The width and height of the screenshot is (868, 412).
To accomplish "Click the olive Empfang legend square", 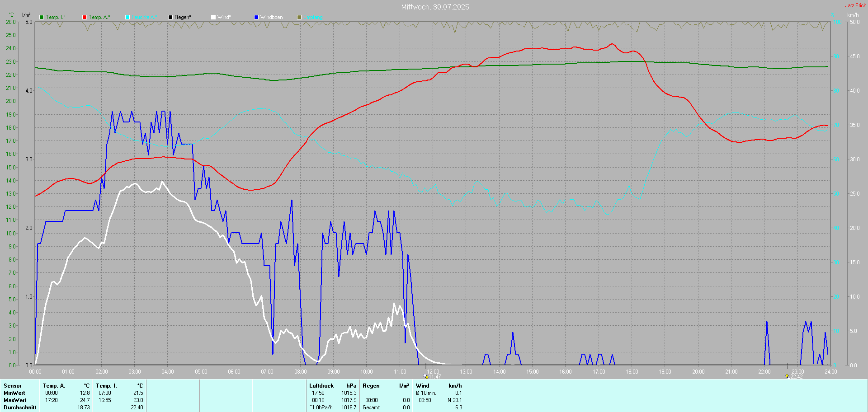I will coord(299,17).
